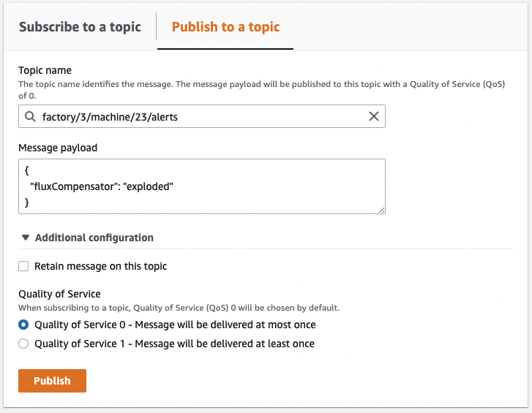Viewport: 532px width, 413px height.
Task: Click the orange Publish button
Action: (52, 381)
